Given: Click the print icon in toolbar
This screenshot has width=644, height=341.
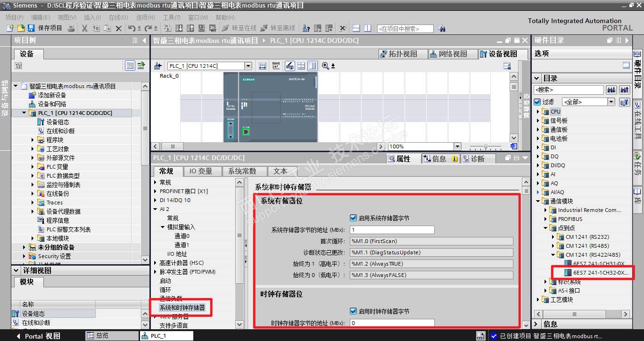Looking at the screenshot, I should click(x=71, y=28).
